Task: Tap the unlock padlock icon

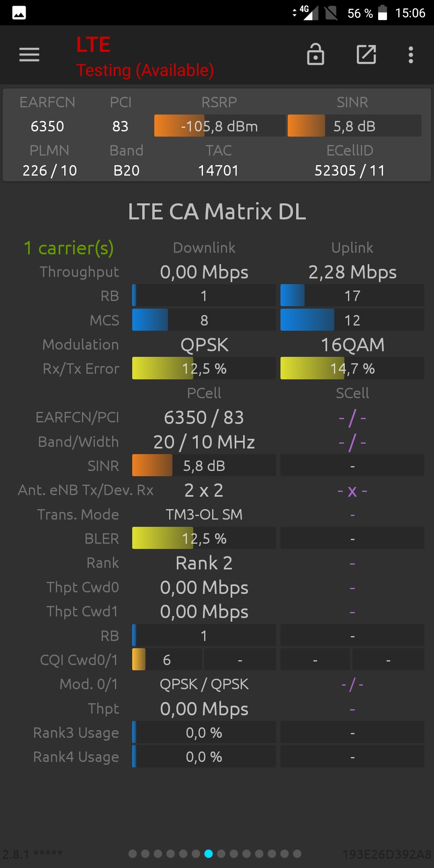Action: (x=315, y=54)
